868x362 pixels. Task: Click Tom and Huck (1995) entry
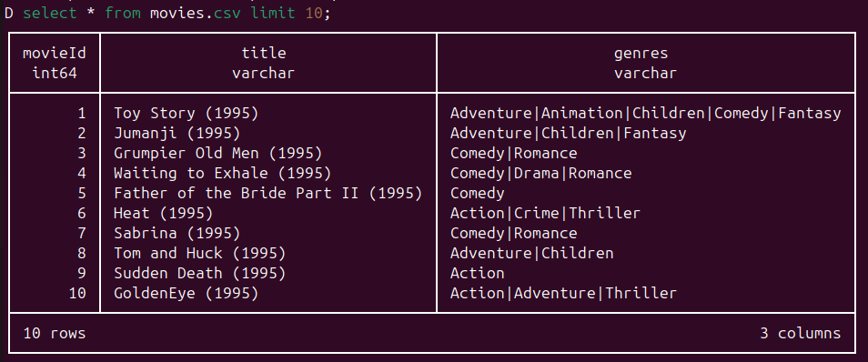[x=200, y=253]
